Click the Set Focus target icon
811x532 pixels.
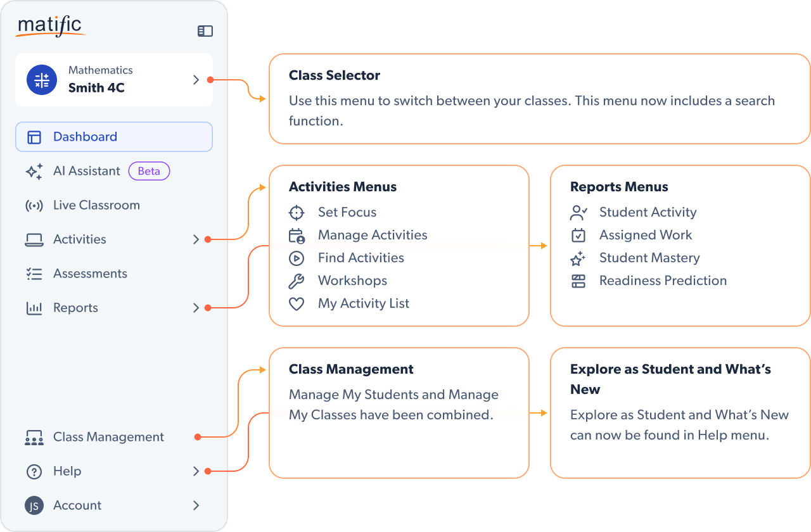click(297, 213)
